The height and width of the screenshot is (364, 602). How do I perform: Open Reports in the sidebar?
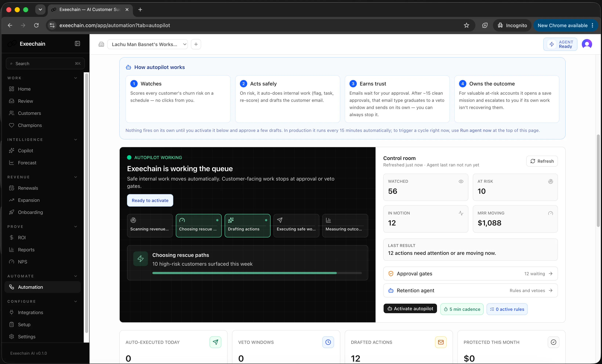click(x=43, y=250)
